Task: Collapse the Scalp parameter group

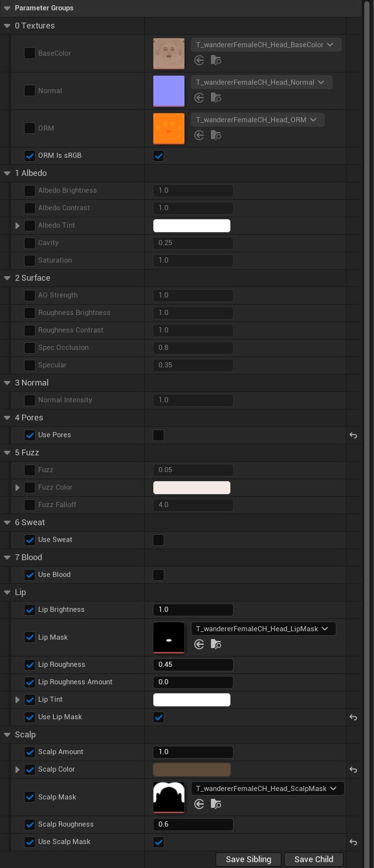Action: click(x=8, y=735)
